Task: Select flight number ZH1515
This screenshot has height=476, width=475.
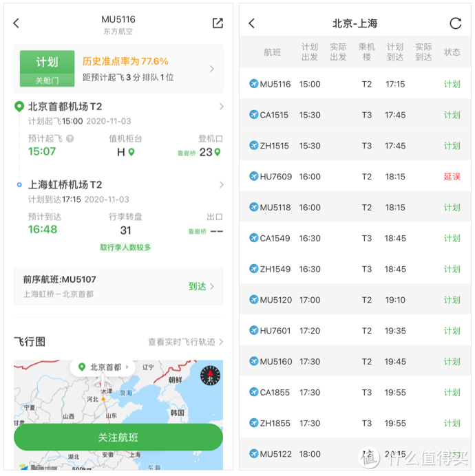Action: click(275, 146)
